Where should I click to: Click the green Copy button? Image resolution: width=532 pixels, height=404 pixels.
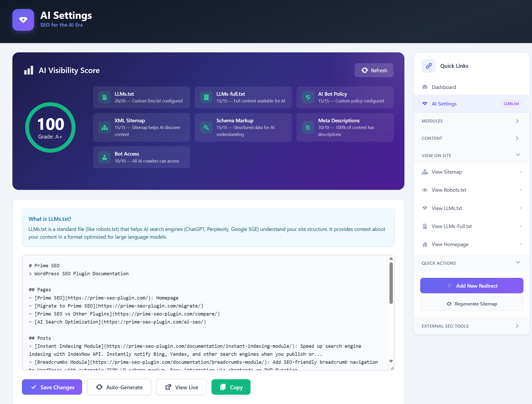(x=231, y=387)
